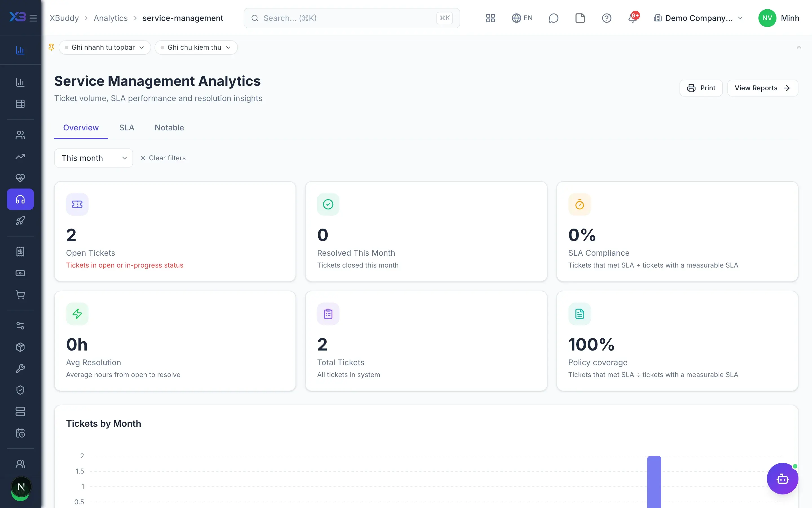Open the help question mark icon
Viewport: 812px width, 508px height.
click(x=606, y=18)
